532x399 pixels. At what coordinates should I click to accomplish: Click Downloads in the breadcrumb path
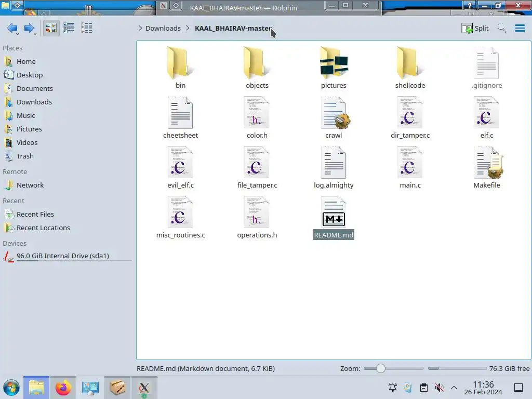click(163, 28)
